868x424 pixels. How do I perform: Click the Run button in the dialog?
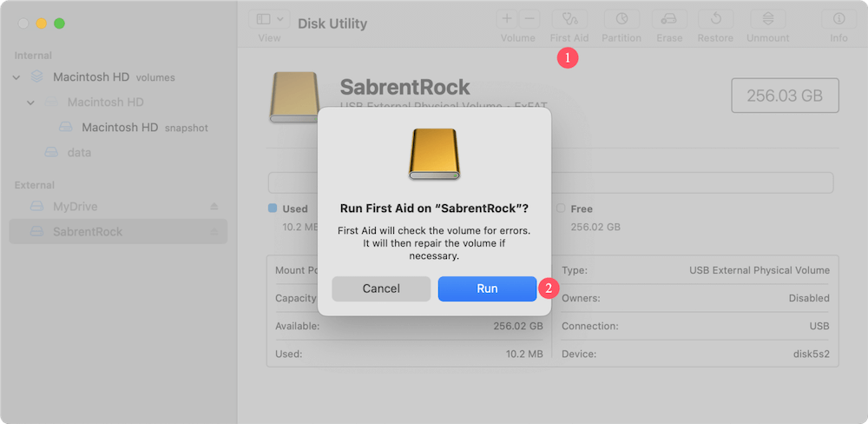click(487, 288)
